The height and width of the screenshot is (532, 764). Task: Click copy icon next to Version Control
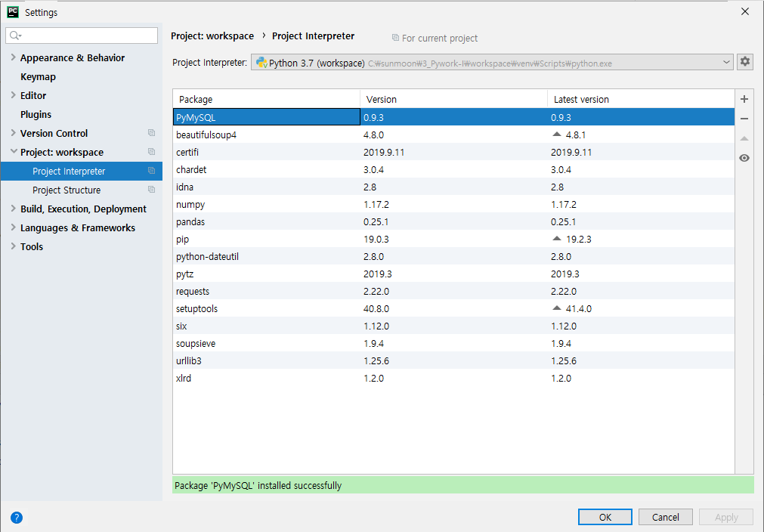pyautogui.click(x=152, y=132)
